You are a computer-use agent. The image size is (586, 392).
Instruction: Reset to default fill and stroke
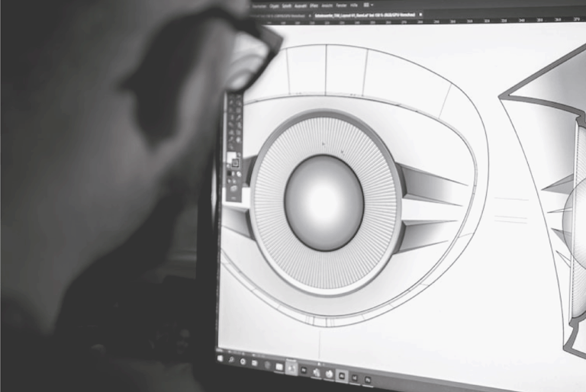point(228,165)
